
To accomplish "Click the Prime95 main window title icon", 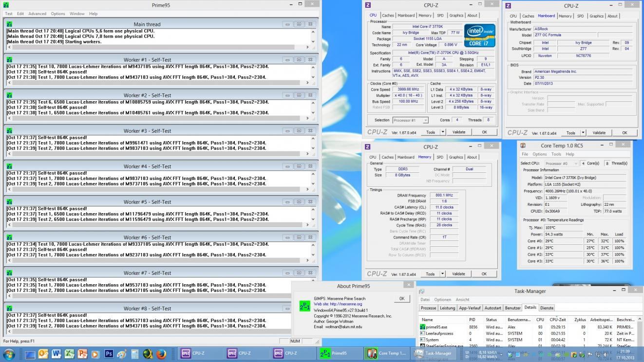I will click(x=6, y=5).
